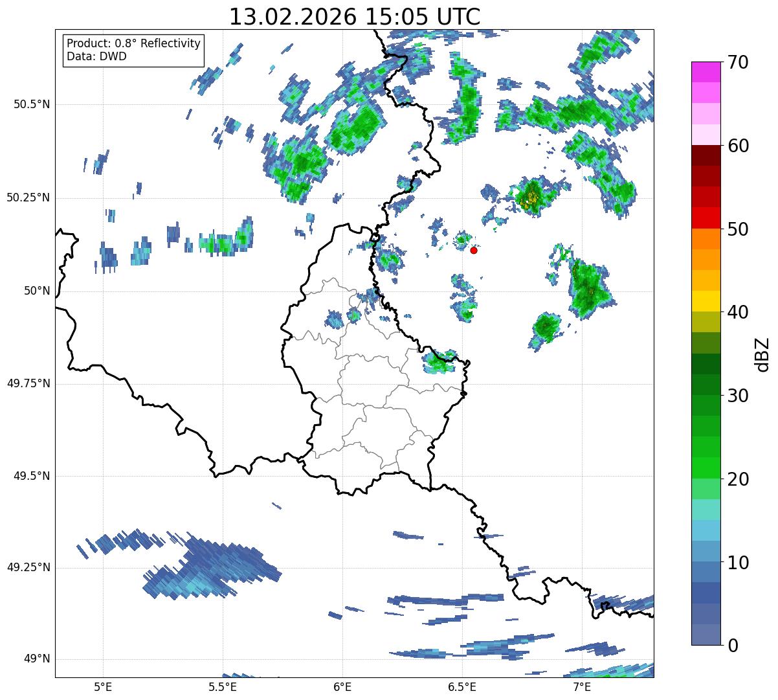
Task: Click the colorbar 60 tick label
Action: coord(737,146)
